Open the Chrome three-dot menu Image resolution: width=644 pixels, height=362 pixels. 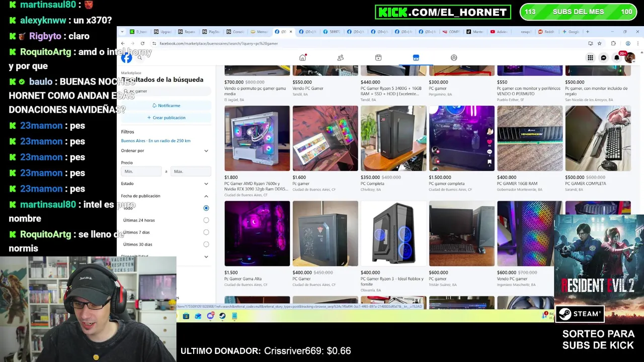[637, 43]
